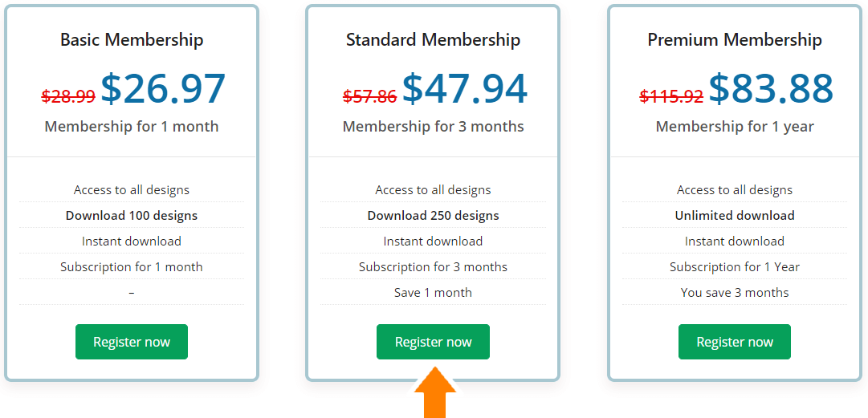The width and height of the screenshot is (868, 418).
Task: Click Unlimited download feature row
Action: click(x=735, y=215)
